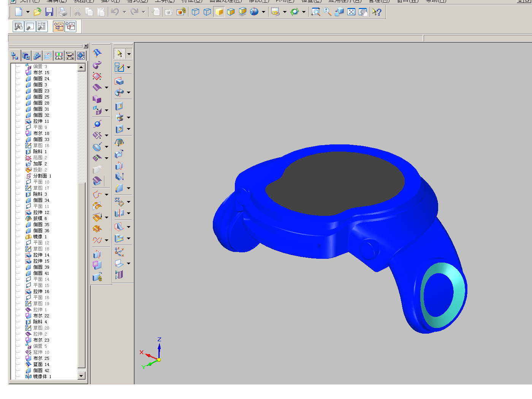Viewport: 532px width, 399px height.
Task: Open the model tree navigator tab
Action: coord(14,56)
